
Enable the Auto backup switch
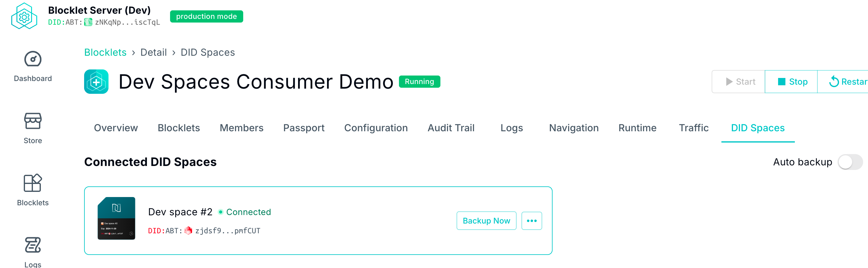[850, 162]
